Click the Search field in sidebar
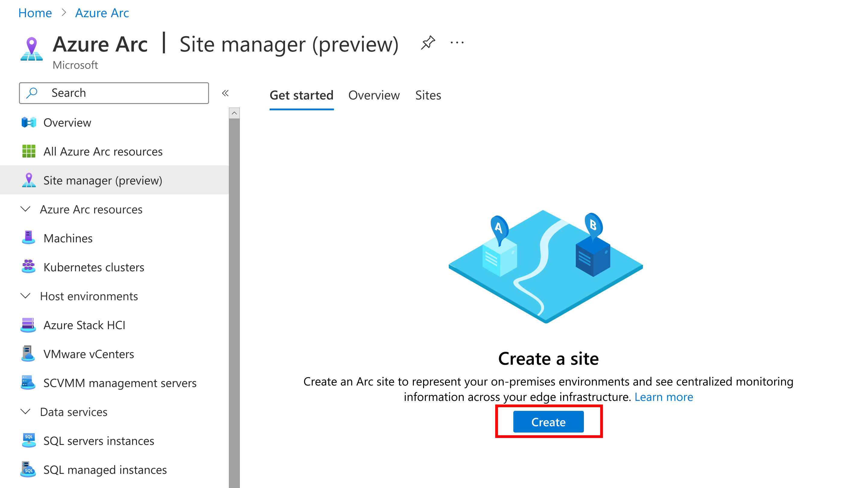This screenshot has height=488, width=868. click(115, 93)
